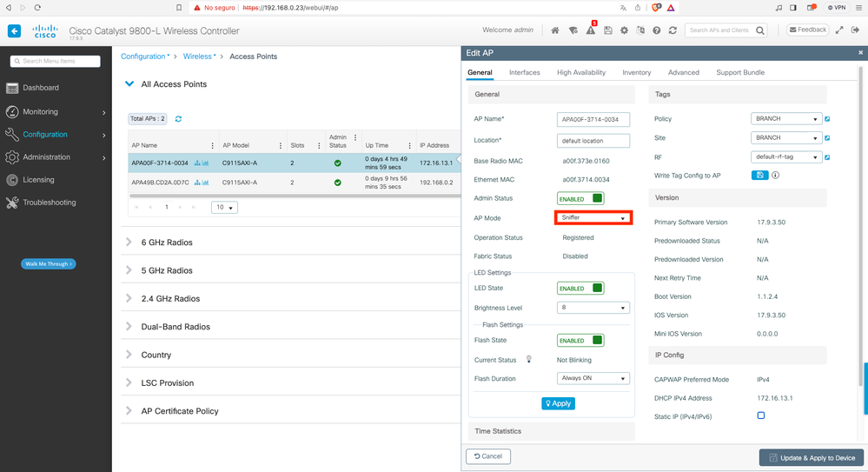This screenshot has width=868, height=472.
Task: Open the Troubleshooting sidebar item
Action: 56,203
